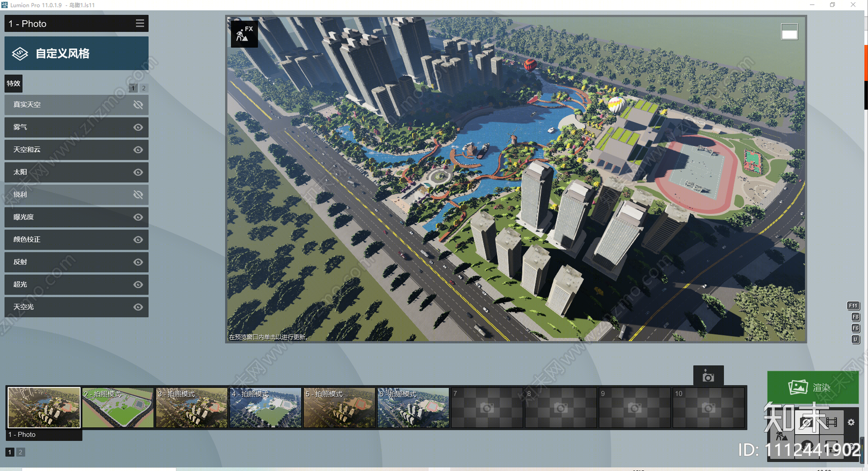This screenshot has width=868, height=471.
Task: Select thumbnail 5 - 拍照模式
Action: (x=339, y=408)
